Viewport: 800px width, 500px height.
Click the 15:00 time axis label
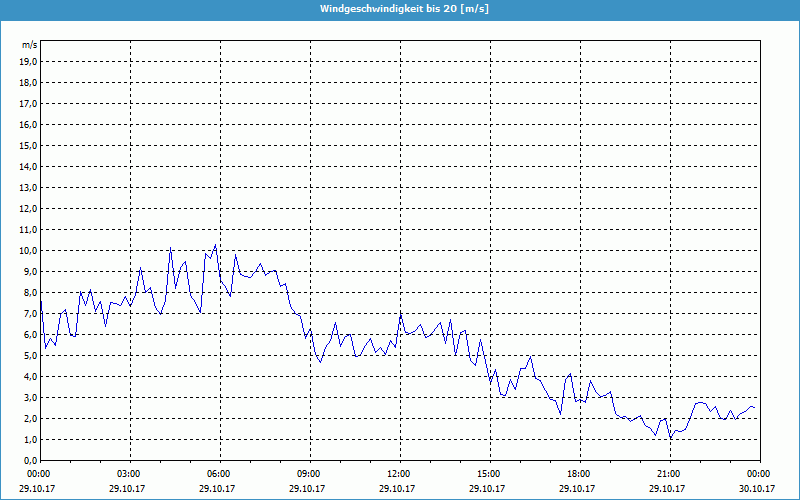(x=489, y=473)
